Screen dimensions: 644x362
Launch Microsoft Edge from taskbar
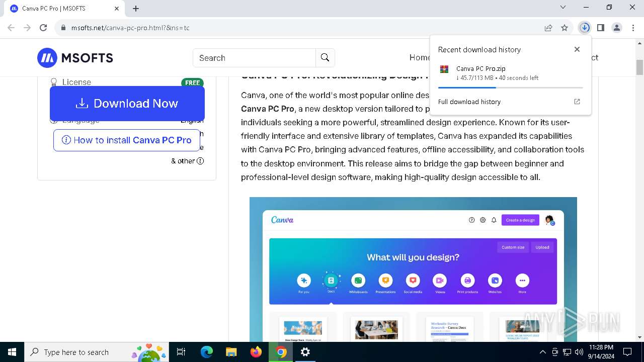(x=207, y=352)
